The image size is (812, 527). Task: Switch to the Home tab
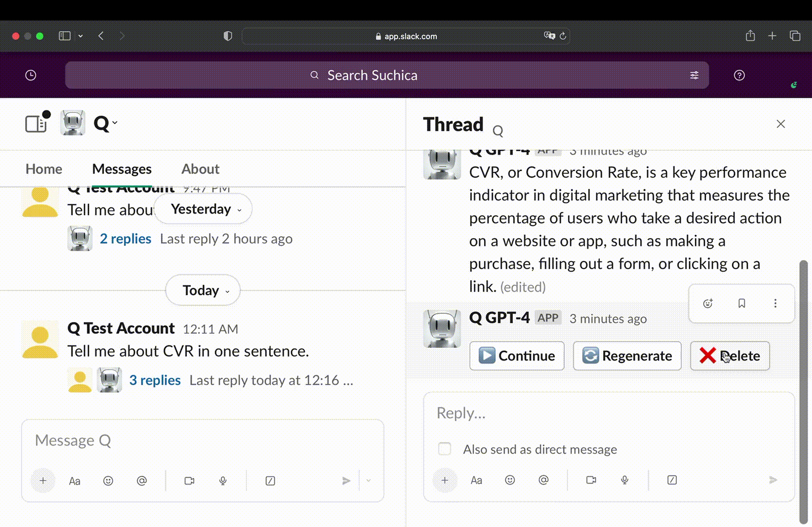(x=44, y=169)
